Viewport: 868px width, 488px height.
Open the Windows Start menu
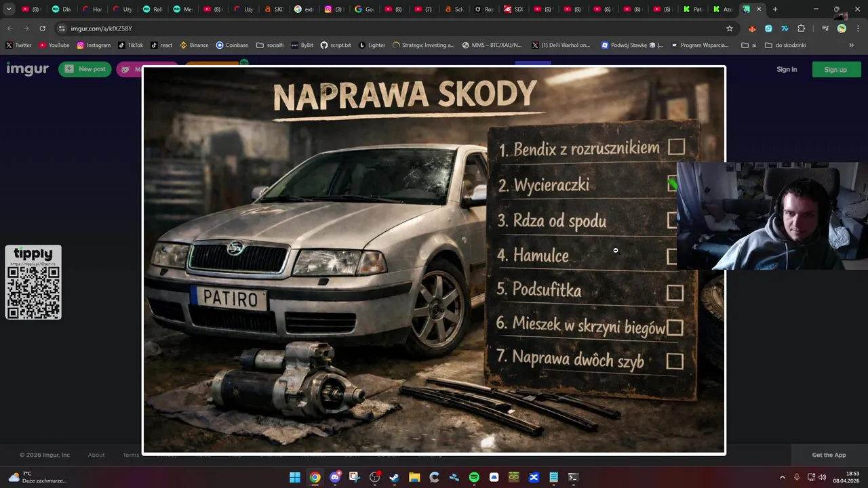pyautogui.click(x=295, y=477)
